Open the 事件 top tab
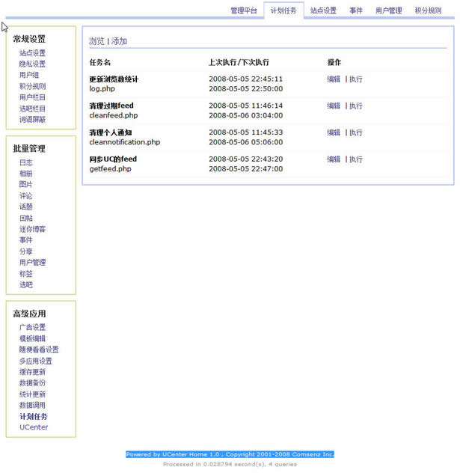The image size is (460, 476). click(356, 10)
